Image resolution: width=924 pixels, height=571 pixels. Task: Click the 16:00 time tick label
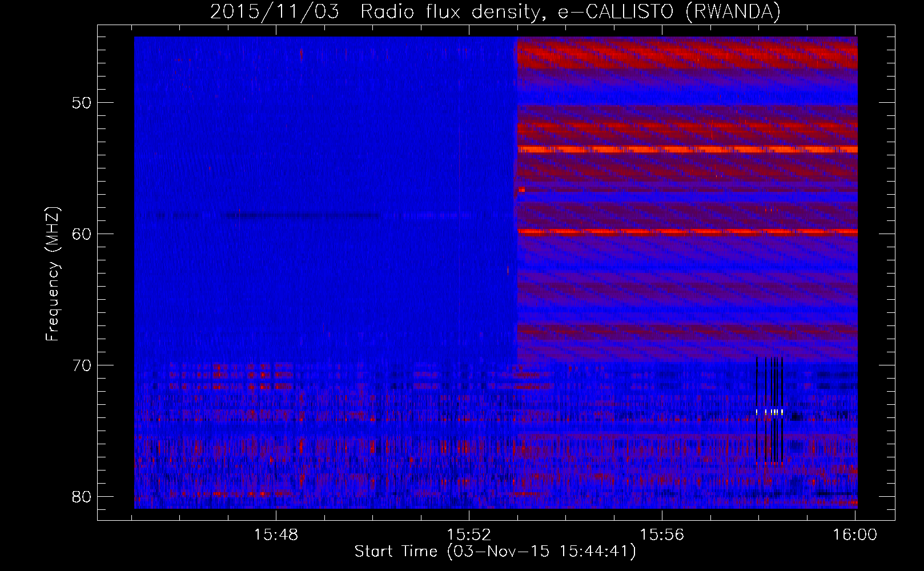855,534
